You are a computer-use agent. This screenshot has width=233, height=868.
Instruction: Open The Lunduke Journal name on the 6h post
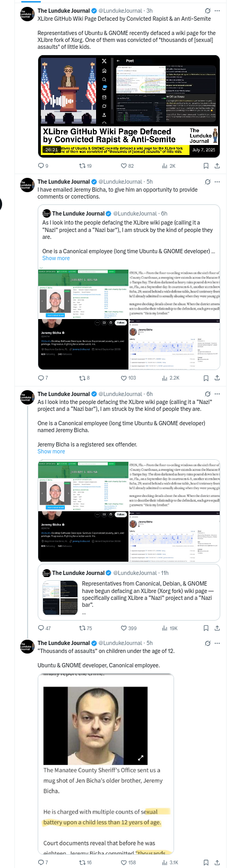(64, 394)
